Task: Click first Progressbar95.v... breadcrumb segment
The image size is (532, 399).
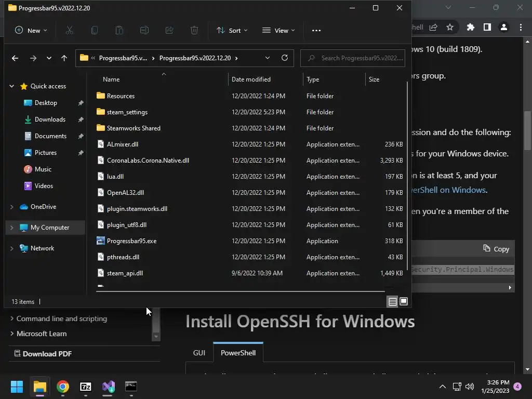Action: coord(123,58)
